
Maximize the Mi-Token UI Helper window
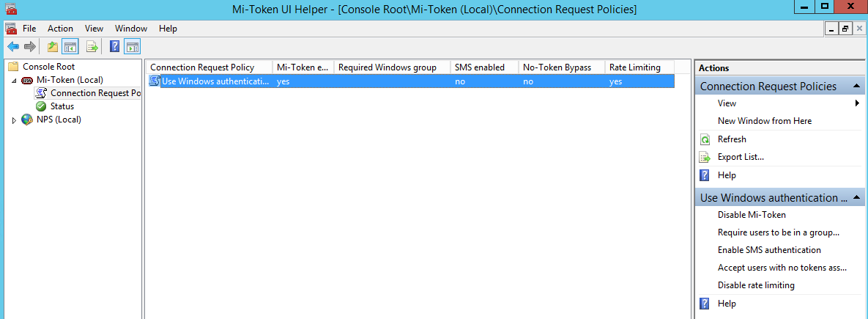825,6
